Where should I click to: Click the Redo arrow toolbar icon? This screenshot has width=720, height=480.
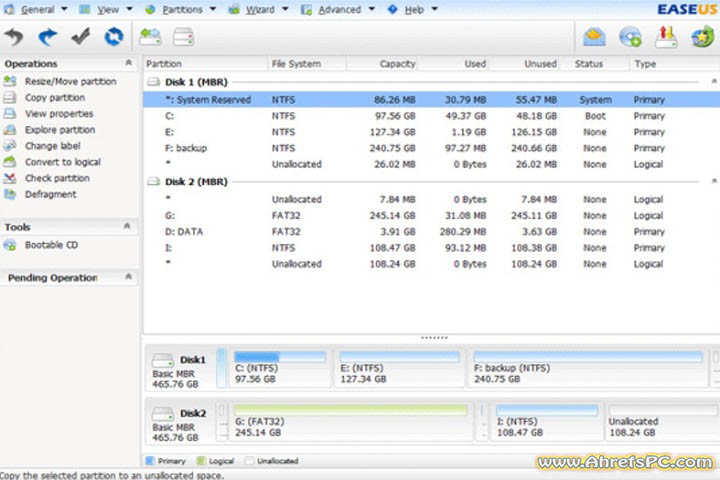pyautogui.click(x=48, y=37)
